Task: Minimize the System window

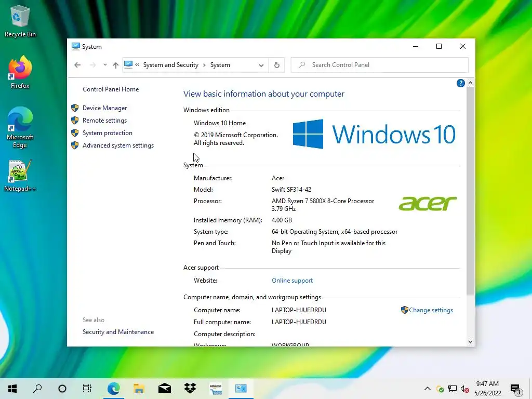Action: 415,46
